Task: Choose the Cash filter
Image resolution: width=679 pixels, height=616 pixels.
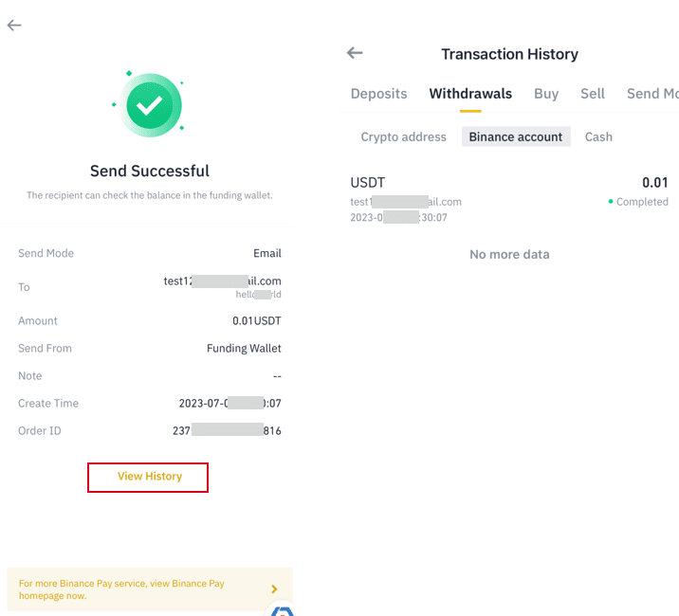Action: [x=598, y=137]
